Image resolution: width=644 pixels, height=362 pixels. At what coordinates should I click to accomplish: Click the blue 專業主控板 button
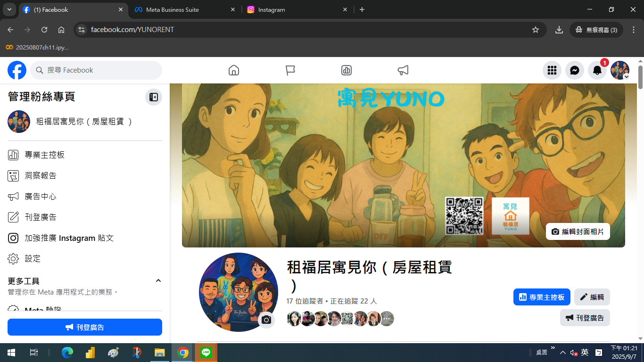click(x=542, y=297)
